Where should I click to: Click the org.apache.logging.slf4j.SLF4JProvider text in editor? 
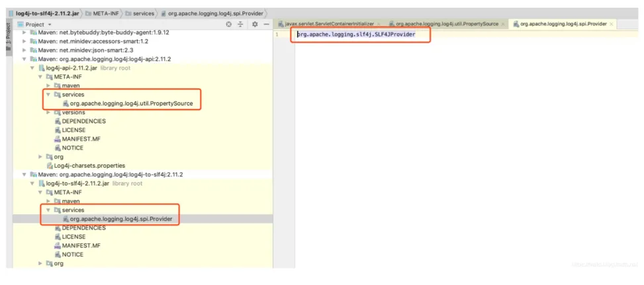tap(357, 34)
